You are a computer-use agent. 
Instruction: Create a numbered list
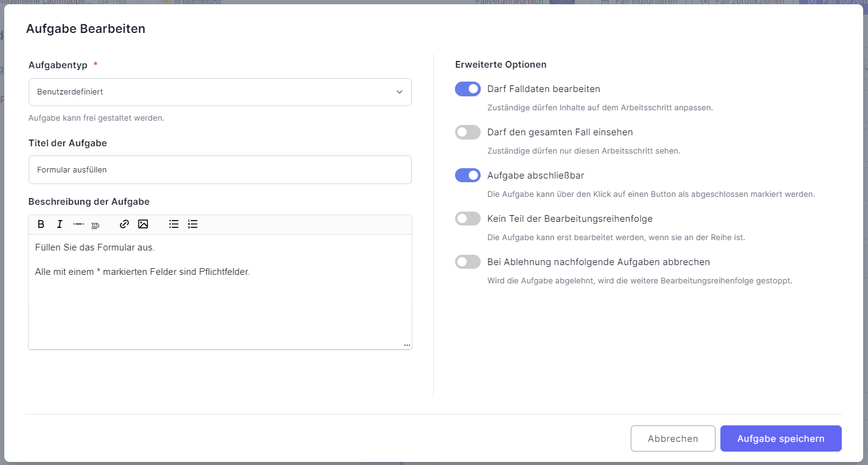pos(193,224)
